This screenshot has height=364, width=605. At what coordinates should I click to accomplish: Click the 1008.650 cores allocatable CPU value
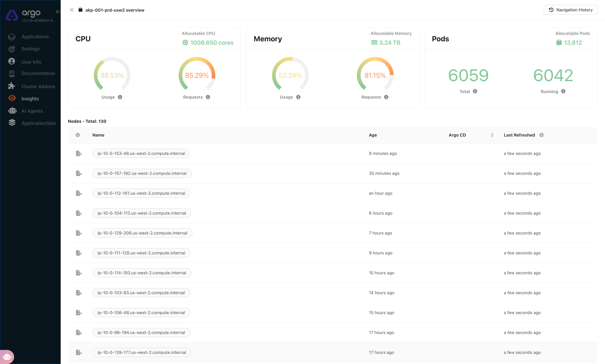pos(212,43)
